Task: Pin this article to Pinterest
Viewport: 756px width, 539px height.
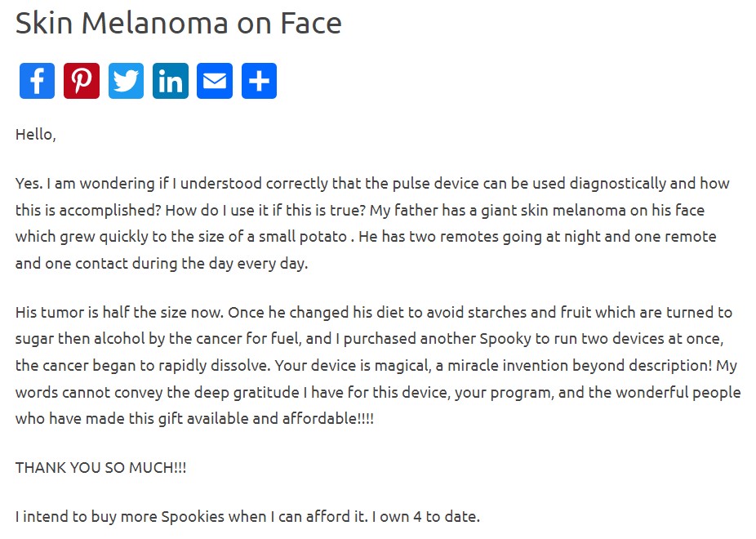Action: point(82,81)
